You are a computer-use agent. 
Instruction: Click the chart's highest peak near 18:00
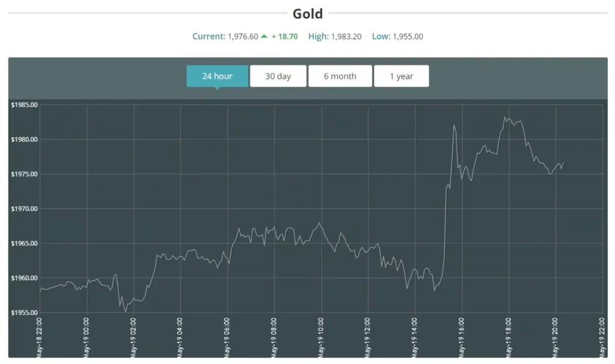506,117
